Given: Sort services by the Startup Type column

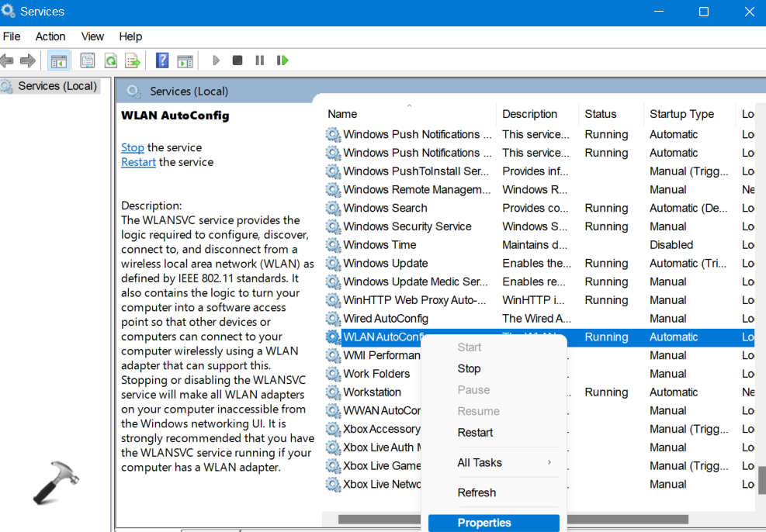Looking at the screenshot, I should (681, 114).
